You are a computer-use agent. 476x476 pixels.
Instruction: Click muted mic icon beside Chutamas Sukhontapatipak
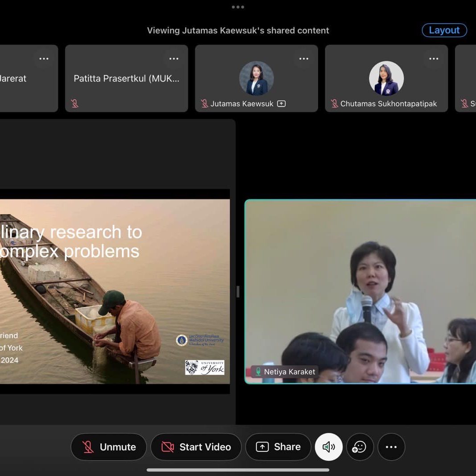(x=334, y=103)
